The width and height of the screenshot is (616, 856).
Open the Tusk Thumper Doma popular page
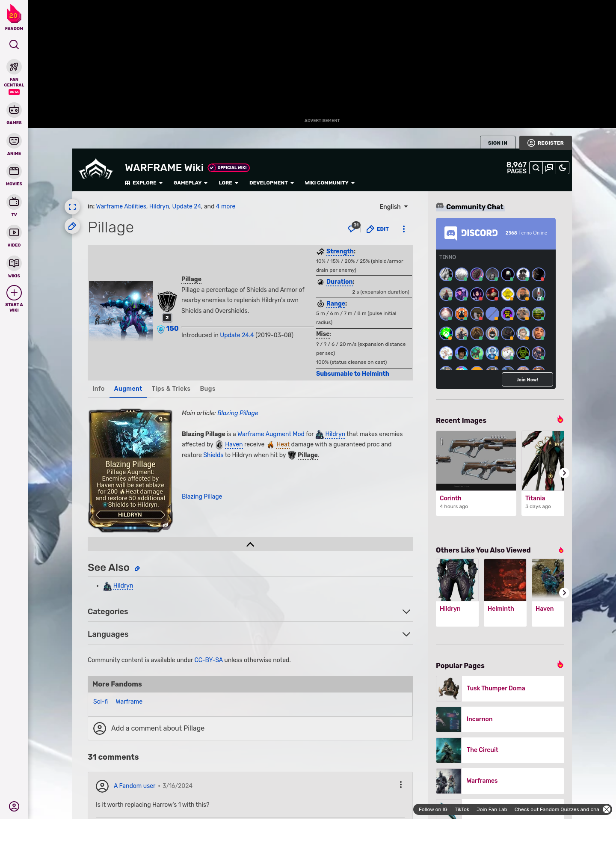pos(500,688)
